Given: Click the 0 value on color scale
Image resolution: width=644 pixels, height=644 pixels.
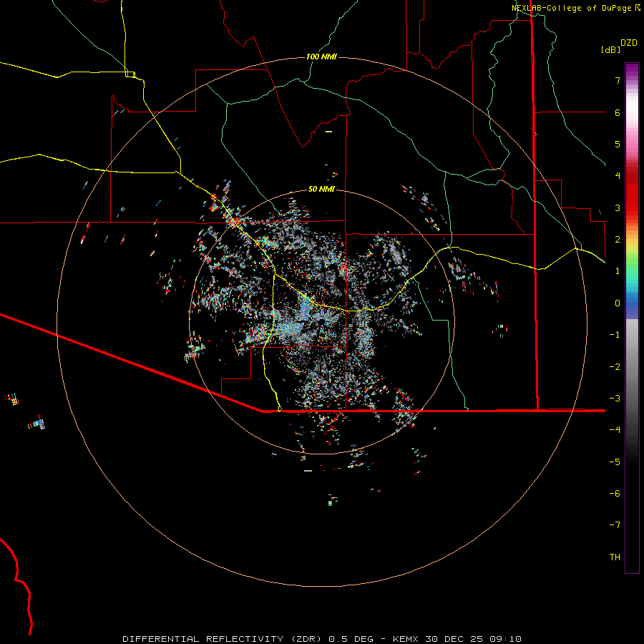Looking at the screenshot, I should pos(618,303).
